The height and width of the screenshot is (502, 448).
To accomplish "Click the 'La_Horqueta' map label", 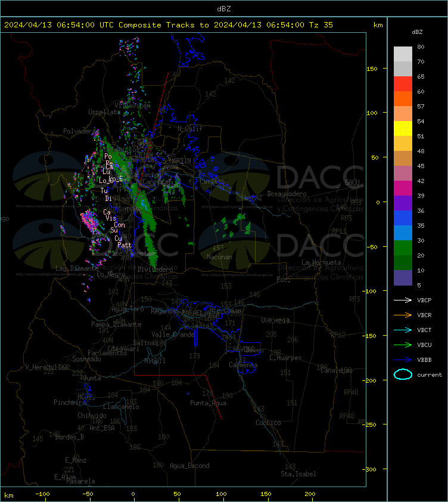I will 321,262.
